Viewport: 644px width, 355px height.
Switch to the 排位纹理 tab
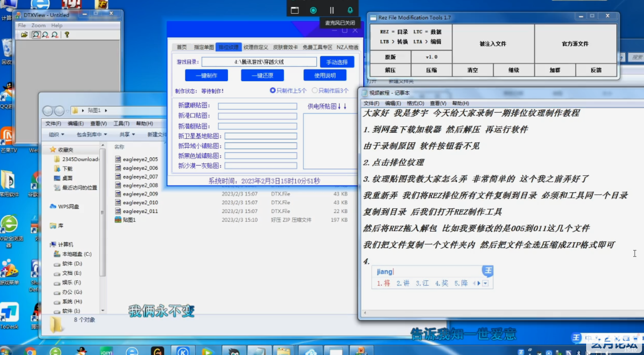point(229,47)
